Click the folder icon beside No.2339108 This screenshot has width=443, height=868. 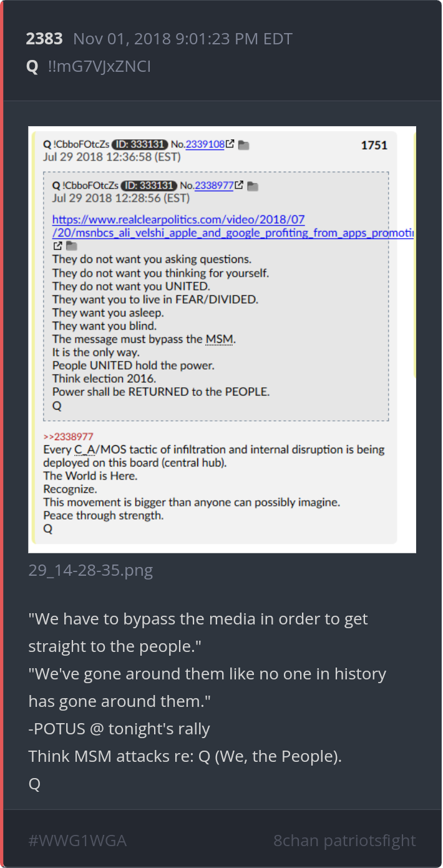click(x=243, y=145)
